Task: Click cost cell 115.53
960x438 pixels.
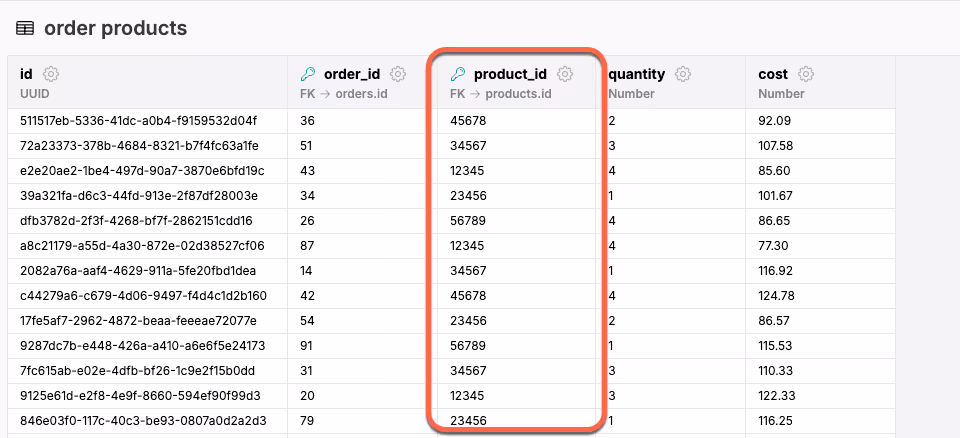Action: (820, 345)
